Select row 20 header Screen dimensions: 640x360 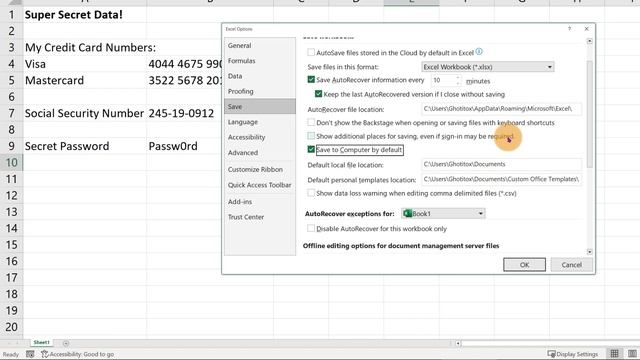coord(11,327)
